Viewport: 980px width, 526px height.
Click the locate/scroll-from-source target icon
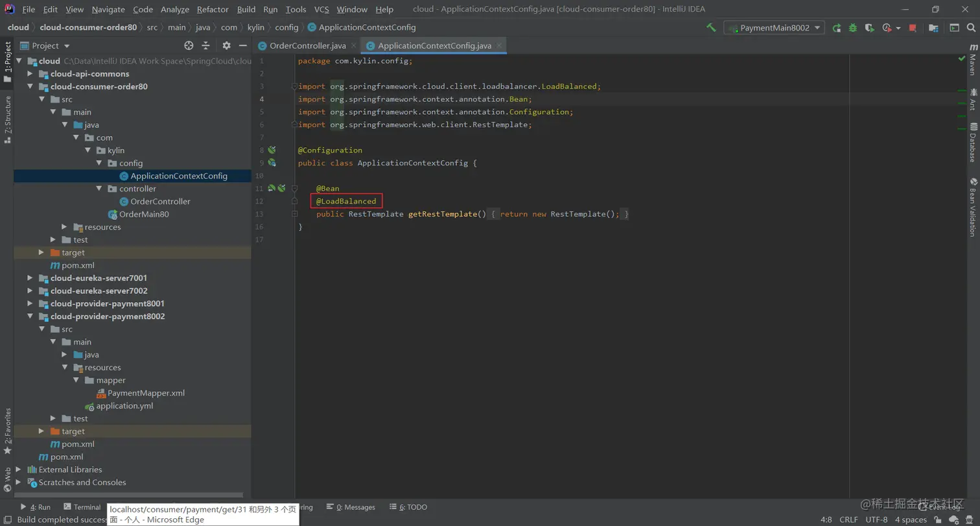coord(189,45)
